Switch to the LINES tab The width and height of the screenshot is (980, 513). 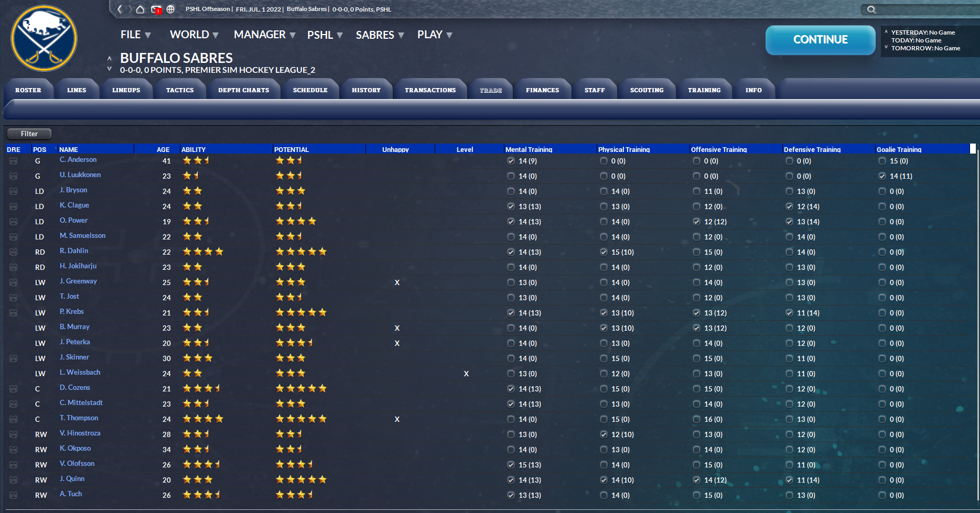pyautogui.click(x=77, y=90)
